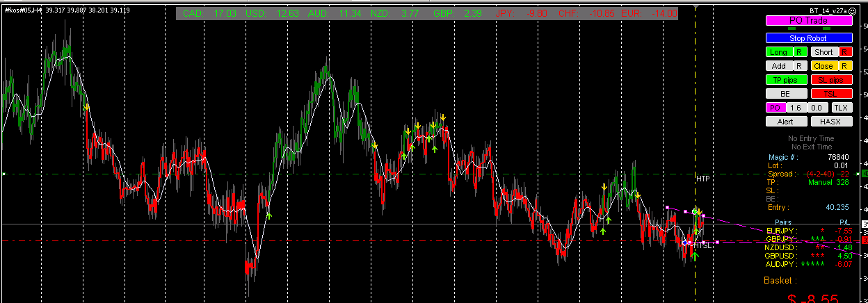Click the BT_14_v27a expert name label

[x=828, y=12]
